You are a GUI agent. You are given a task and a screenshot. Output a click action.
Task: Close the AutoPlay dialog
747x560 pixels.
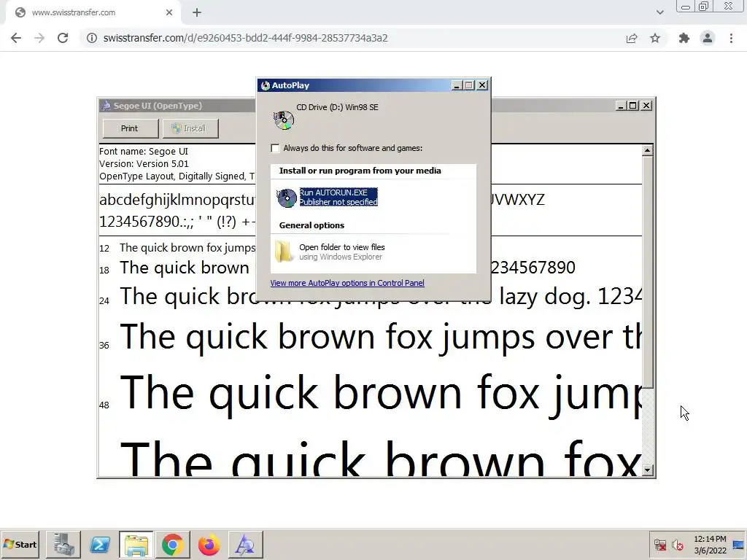tap(482, 85)
